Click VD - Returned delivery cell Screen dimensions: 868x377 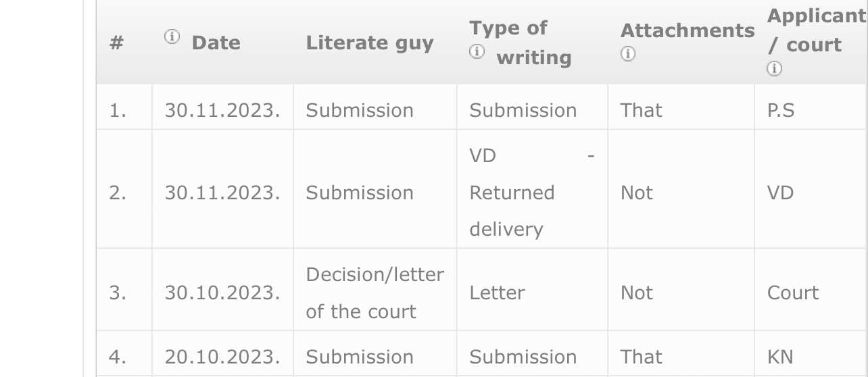pos(532,193)
